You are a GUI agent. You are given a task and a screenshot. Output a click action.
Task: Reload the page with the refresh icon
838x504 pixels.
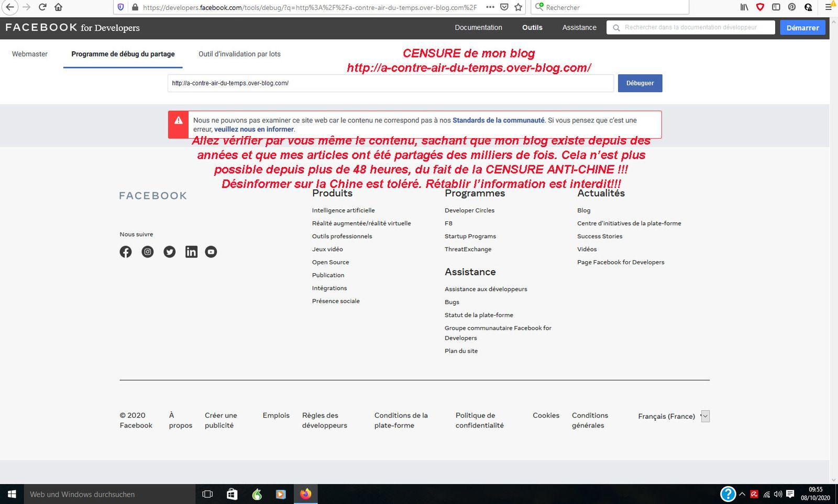(x=42, y=7)
